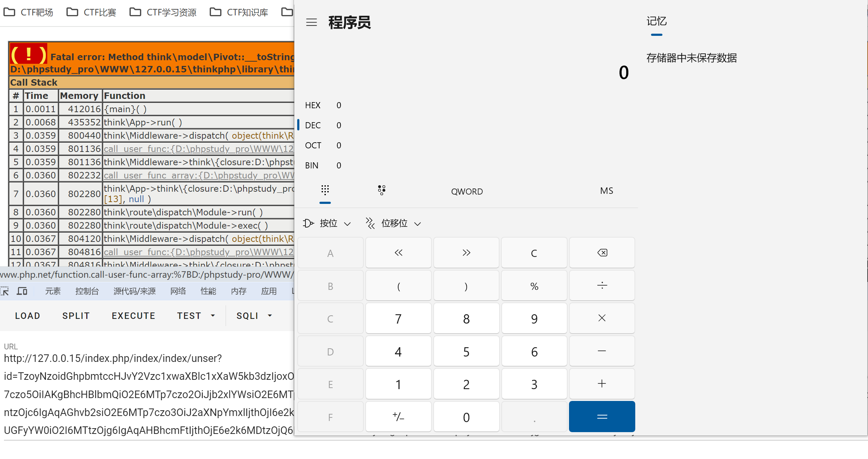Click HackBar EXECUTE button
Image resolution: width=868 pixels, height=459 pixels.
pos(134,316)
